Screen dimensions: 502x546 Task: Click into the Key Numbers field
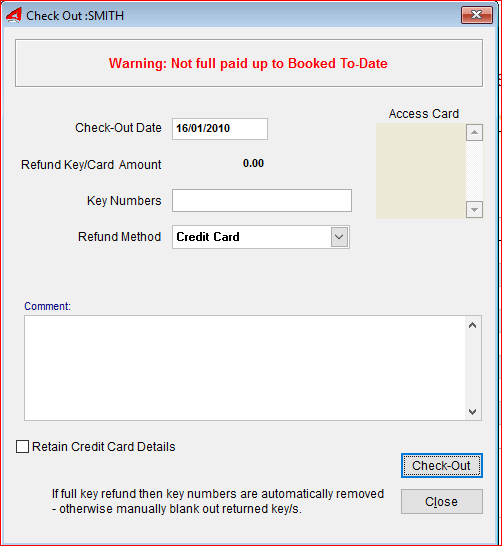pyautogui.click(x=262, y=201)
